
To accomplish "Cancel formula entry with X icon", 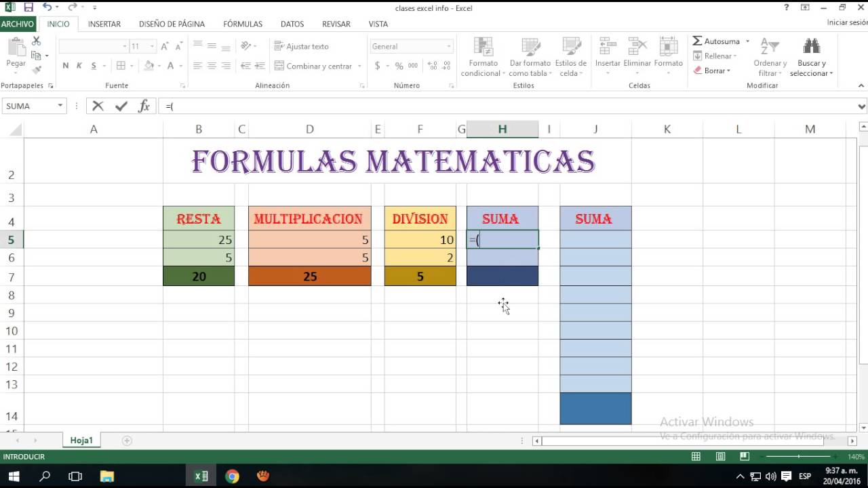I will pos(98,106).
